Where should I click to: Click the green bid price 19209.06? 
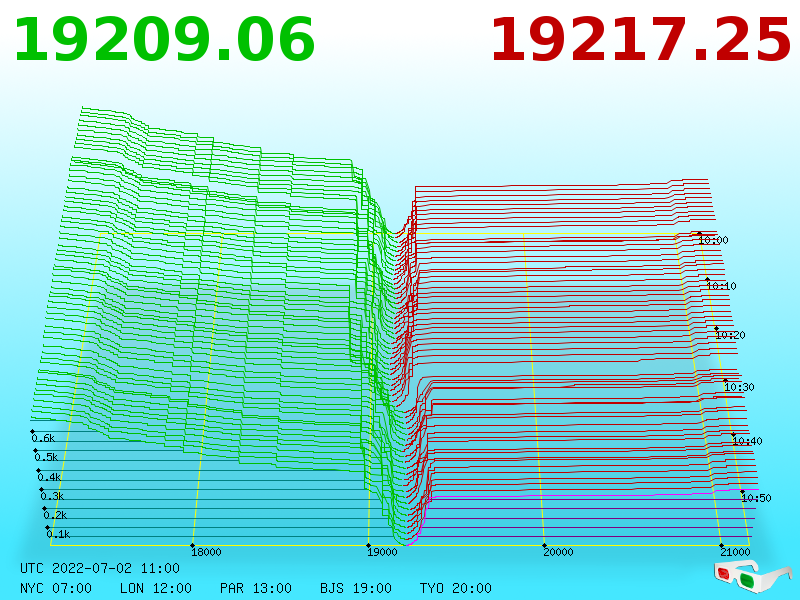164,40
